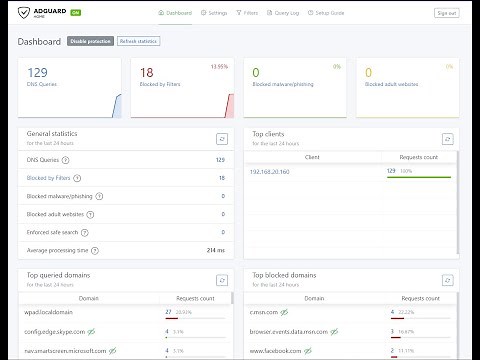Image resolution: width=480 pixels, height=360 pixels.
Task: Open the Filters menu
Action: tap(247, 13)
